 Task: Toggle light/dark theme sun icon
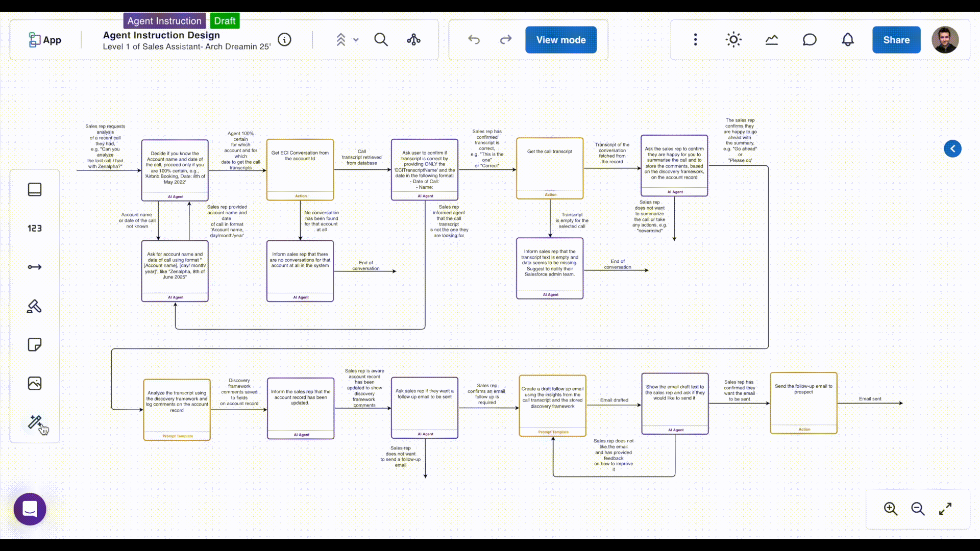pyautogui.click(x=733, y=40)
